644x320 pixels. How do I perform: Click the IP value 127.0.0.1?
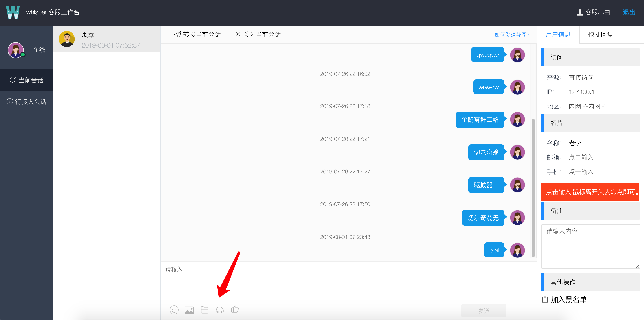582,92
